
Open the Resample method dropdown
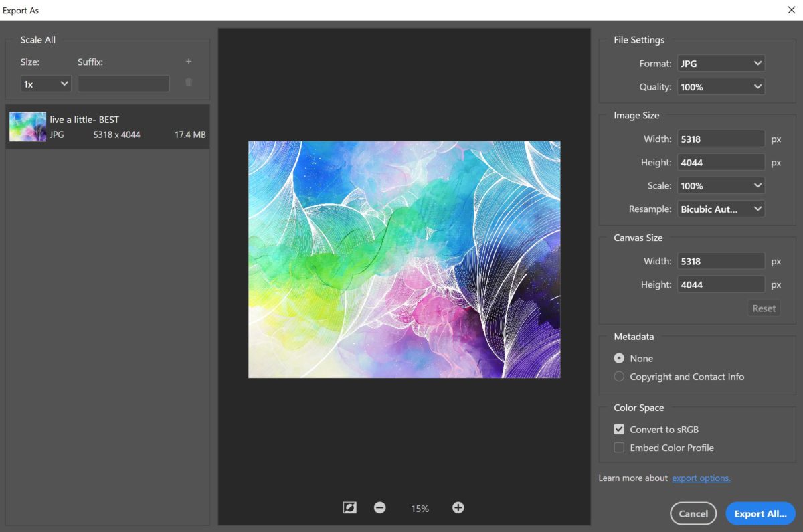[x=721, y=209]
